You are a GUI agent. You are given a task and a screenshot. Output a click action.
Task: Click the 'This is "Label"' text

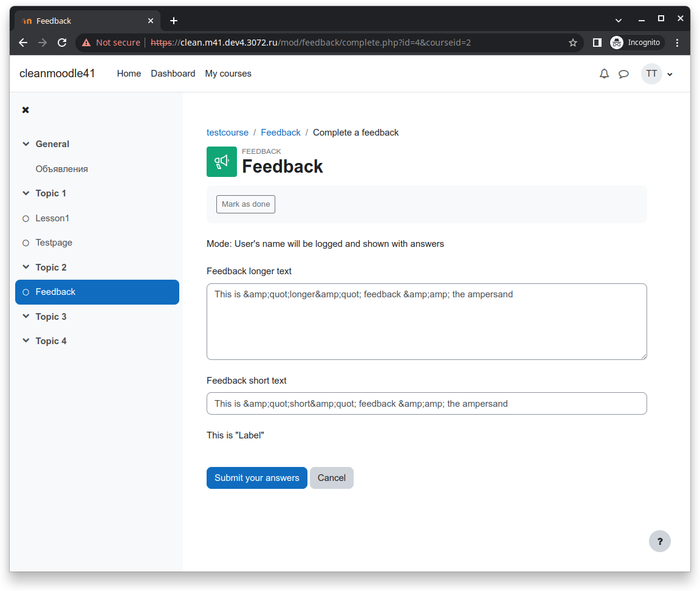click(235, 435)
